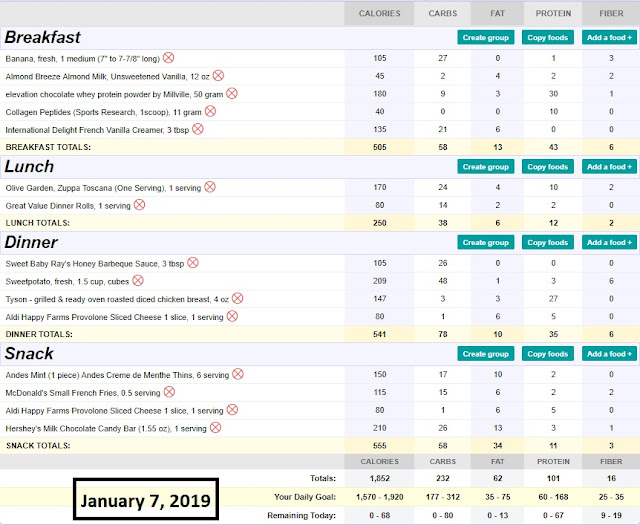
Task: Delete the Olive Garden Zuppa Toscana entry
Action: click(x=210, y=187)
